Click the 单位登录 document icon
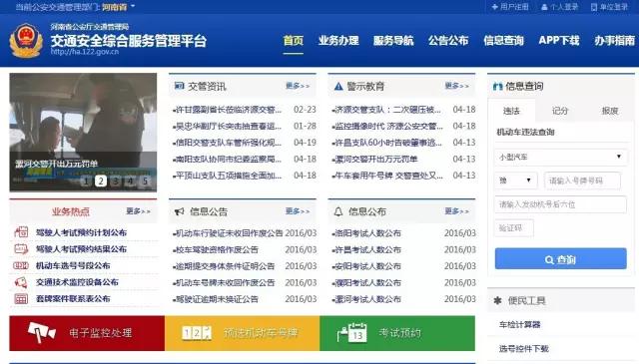The height and width of the screenshot is (364, 639). click(594, 7)
